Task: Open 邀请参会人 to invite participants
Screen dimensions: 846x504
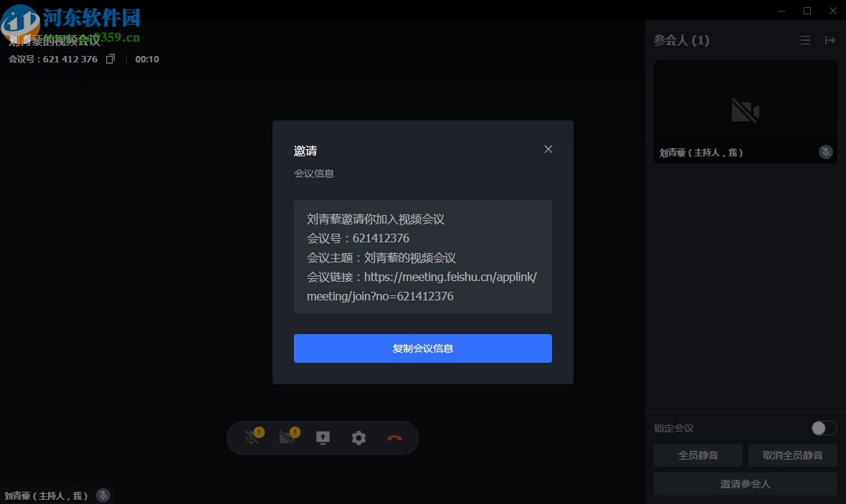Action: click(x=745, y=484)
